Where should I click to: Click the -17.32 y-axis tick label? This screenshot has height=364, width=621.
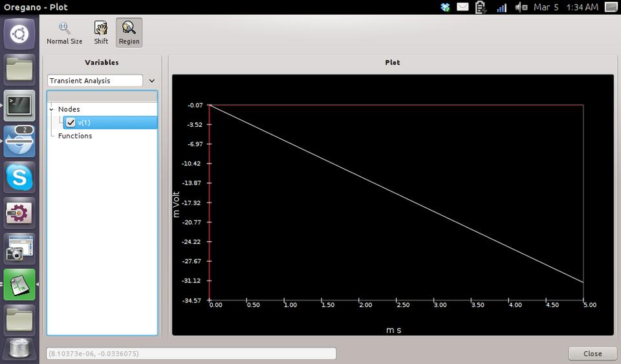click(191, 202)
